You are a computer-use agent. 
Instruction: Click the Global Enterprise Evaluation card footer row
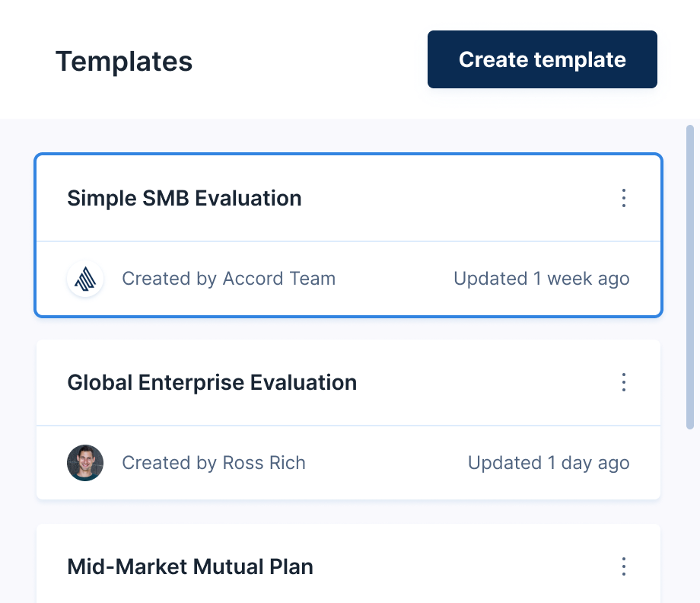(380, 463)
